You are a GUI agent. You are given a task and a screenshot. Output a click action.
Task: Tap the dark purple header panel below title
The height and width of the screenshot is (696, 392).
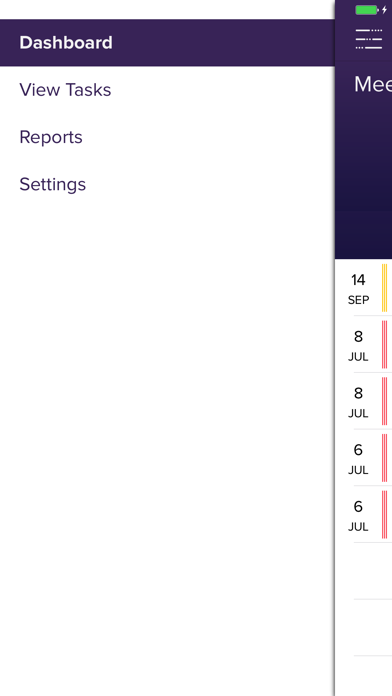pyautogui.click(x=364, y=178)
